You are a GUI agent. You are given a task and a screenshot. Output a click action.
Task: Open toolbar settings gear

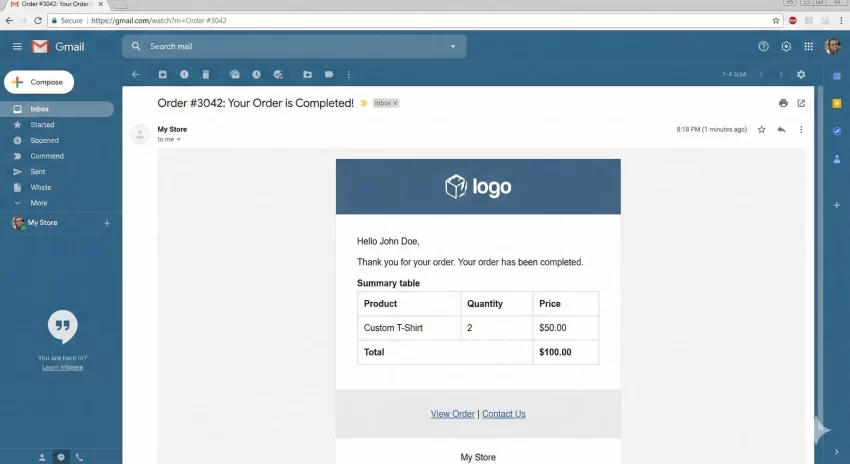pyautogui.click(x=801, y=74)
